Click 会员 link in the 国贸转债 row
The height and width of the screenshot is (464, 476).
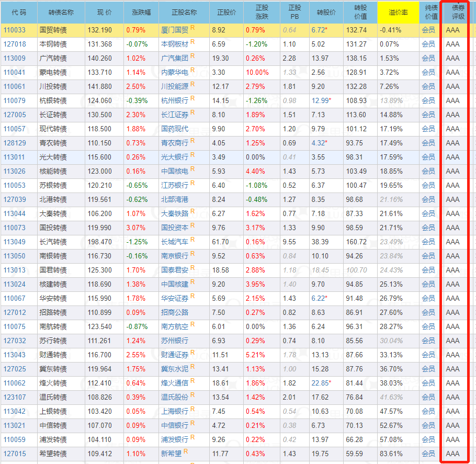[428, 30]
